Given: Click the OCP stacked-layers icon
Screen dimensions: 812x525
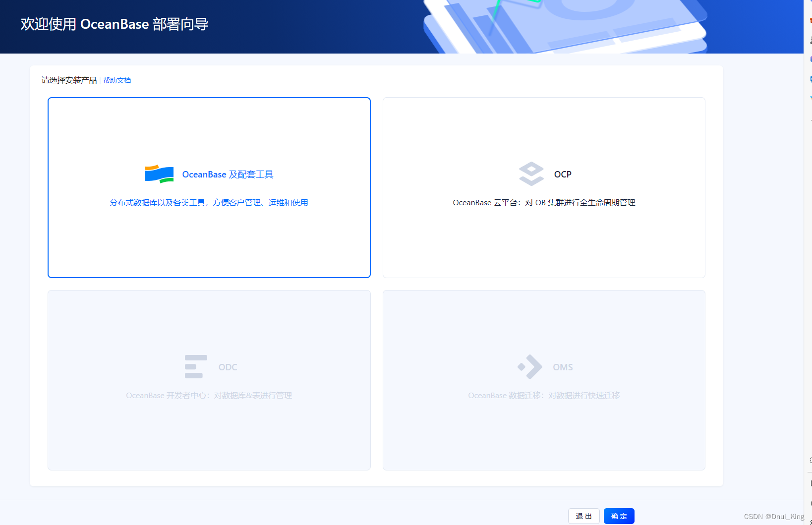Looking at the screenshot, I should pyautogui.click(x=531, y=174).
